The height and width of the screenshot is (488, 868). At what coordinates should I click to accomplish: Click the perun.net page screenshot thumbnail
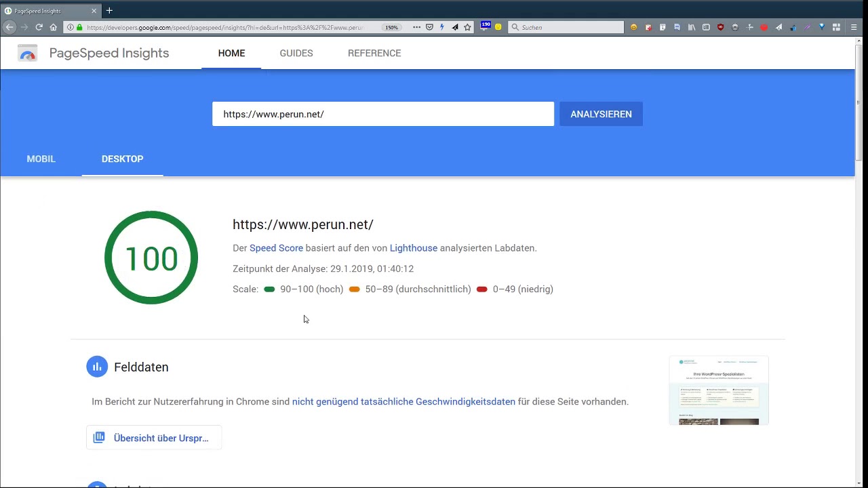click(x=719, y=390)
